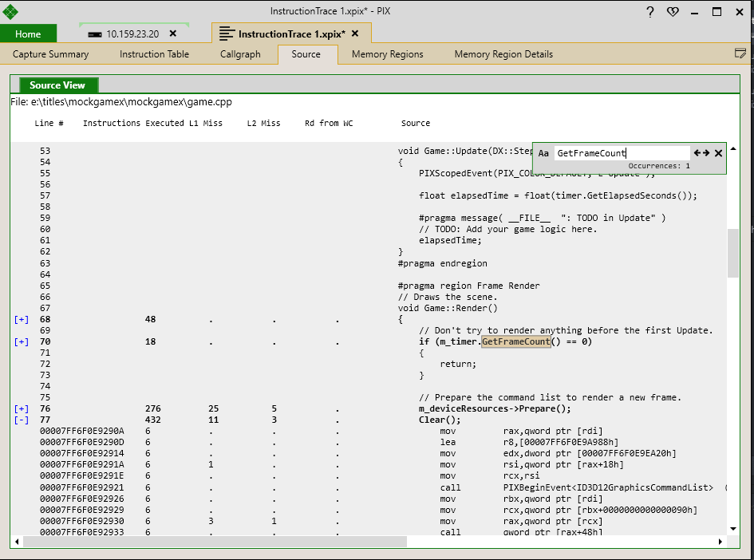754x560 pixels.
Task: Click the horizontal scrollbar right arrow
Action: pos(720,542)
